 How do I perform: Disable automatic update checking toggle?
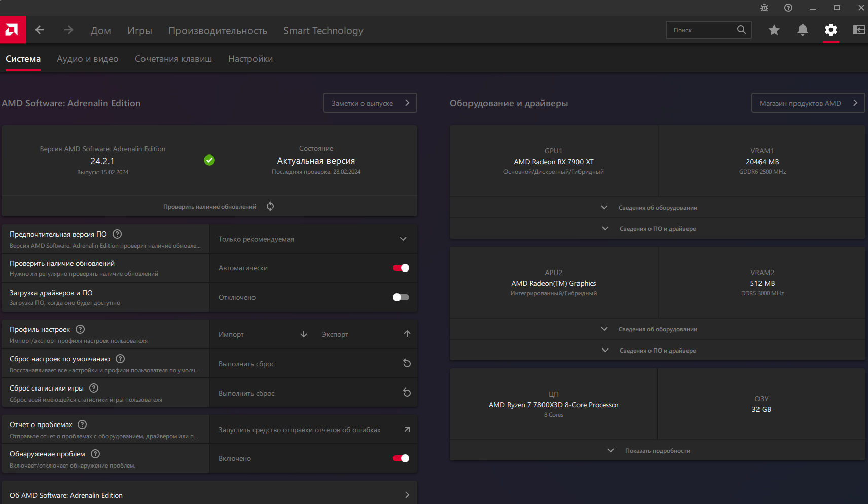[x=401, y=268]
